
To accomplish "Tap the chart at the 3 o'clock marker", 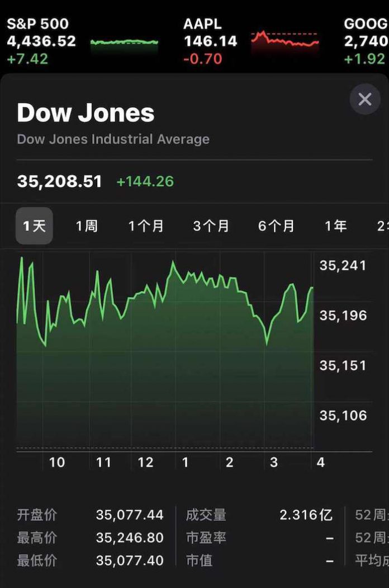I will [274, 462].
